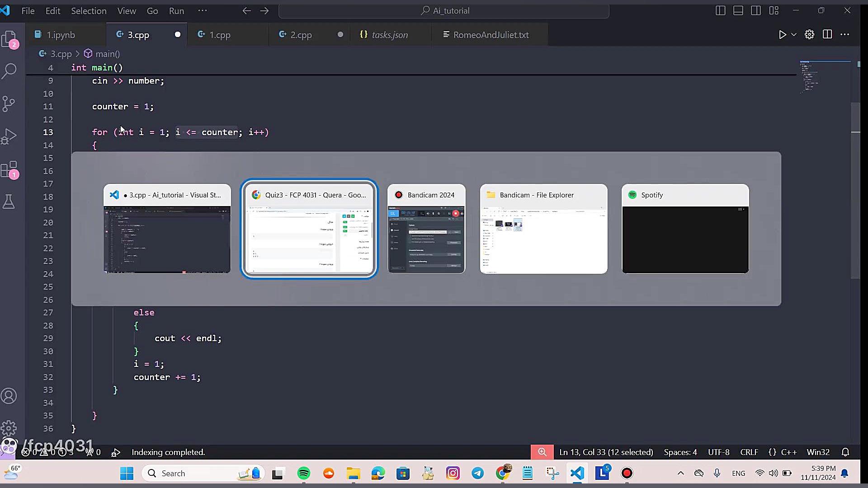The image size is (868, 488).
Task: Open the Selection menu
Action: [x=89, y=11]
